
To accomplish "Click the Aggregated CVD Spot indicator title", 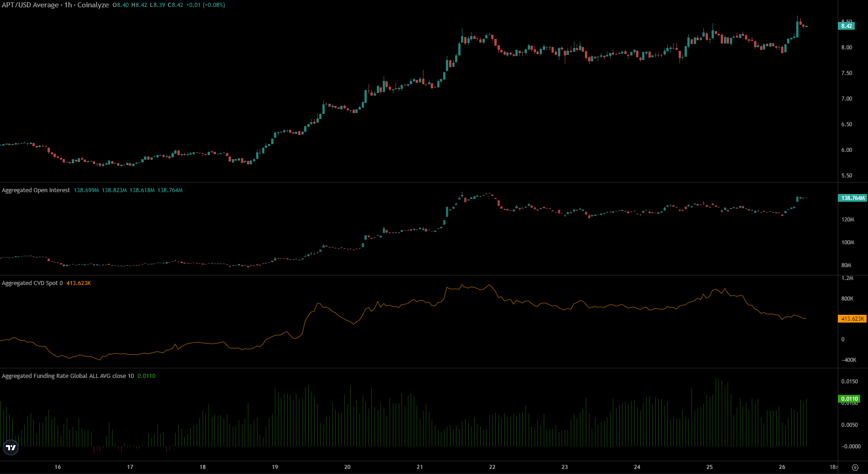I will [32, 283].
